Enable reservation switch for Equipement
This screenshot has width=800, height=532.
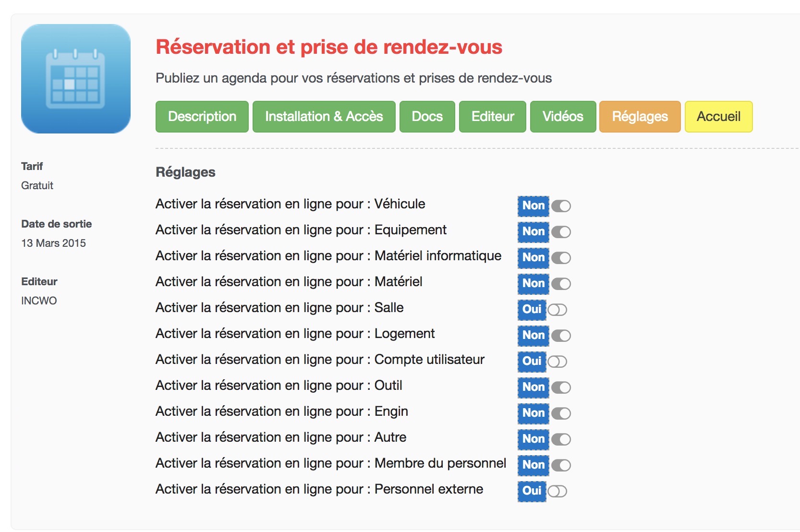point(561,232)
